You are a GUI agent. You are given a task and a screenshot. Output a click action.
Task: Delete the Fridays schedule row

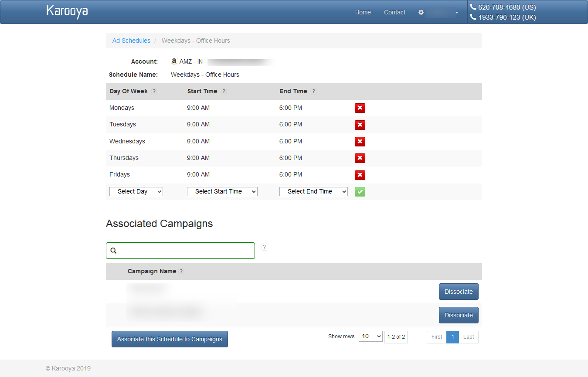coord(360,175)
